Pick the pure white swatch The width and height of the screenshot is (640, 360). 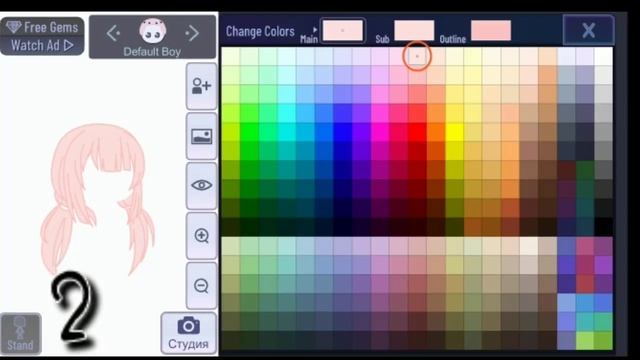pyautogui.click(x=603, y=56)
